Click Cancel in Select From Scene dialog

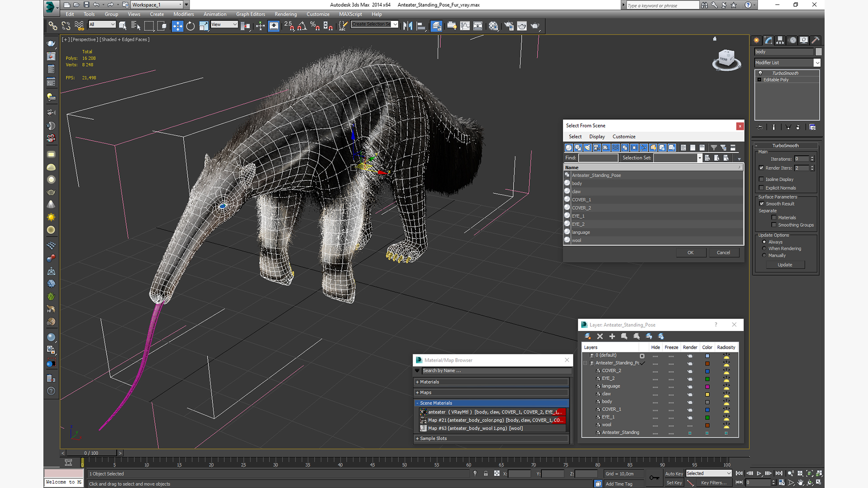(x=723, y=253)
